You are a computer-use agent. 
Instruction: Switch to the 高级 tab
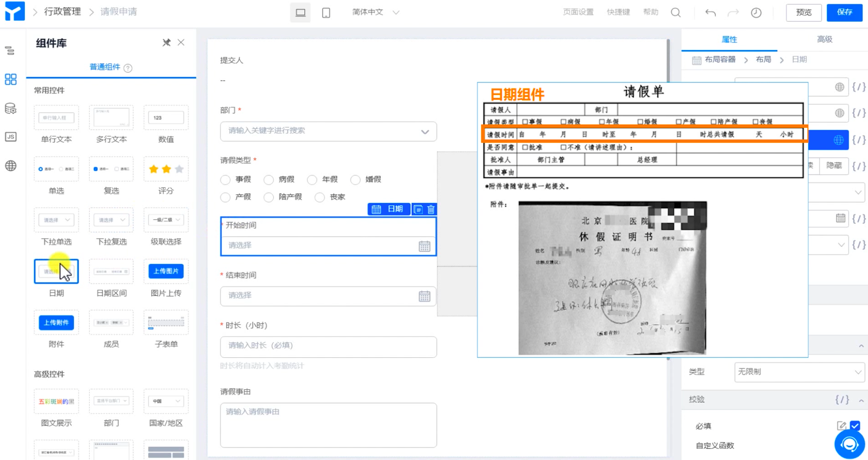click(x=825, y=40)
